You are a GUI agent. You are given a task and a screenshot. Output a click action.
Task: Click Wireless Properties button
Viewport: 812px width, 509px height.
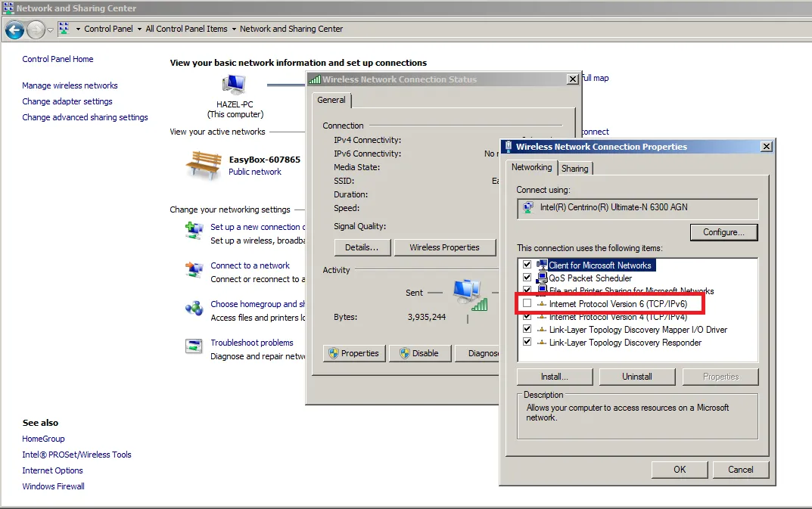click(444, 247)
